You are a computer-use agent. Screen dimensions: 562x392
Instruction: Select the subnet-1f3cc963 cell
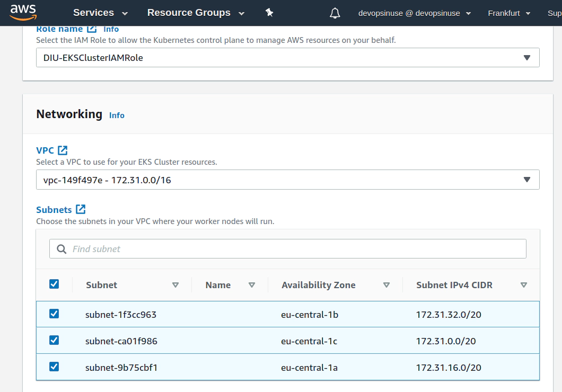(121, 315)
